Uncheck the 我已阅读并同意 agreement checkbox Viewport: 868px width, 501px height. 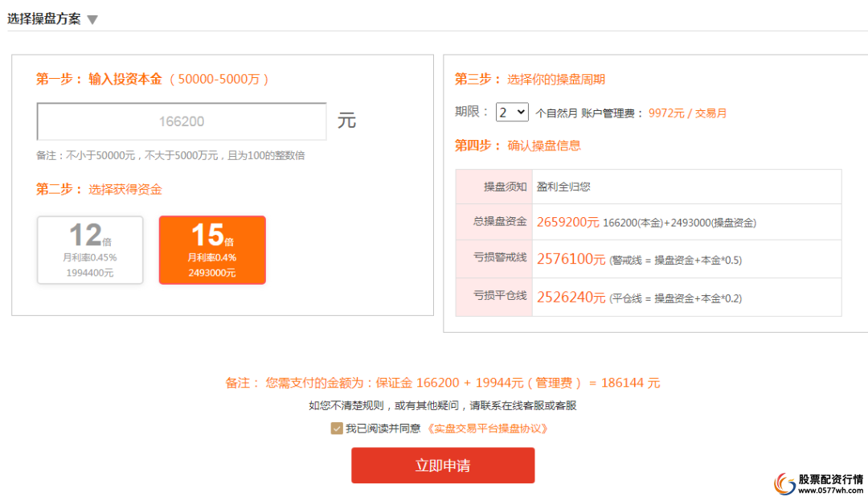click(x=337, y=429)
